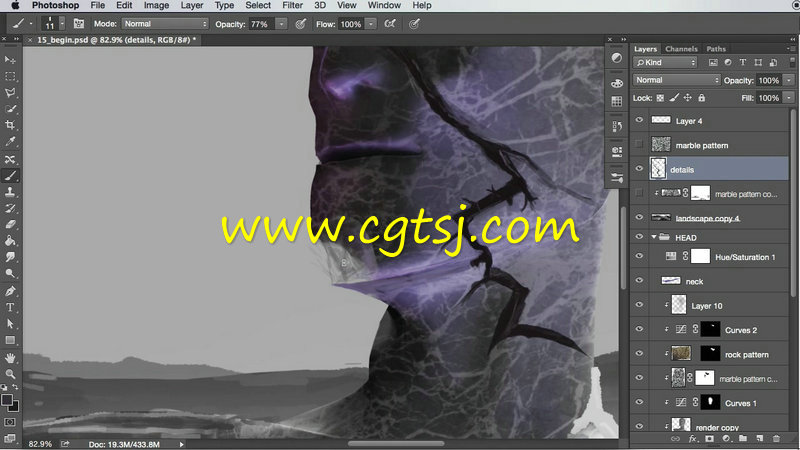Viewport: 800px width, 450px height.
Task: Select the 15_begin.psd document tab
Action: click(x=114, y=40)
